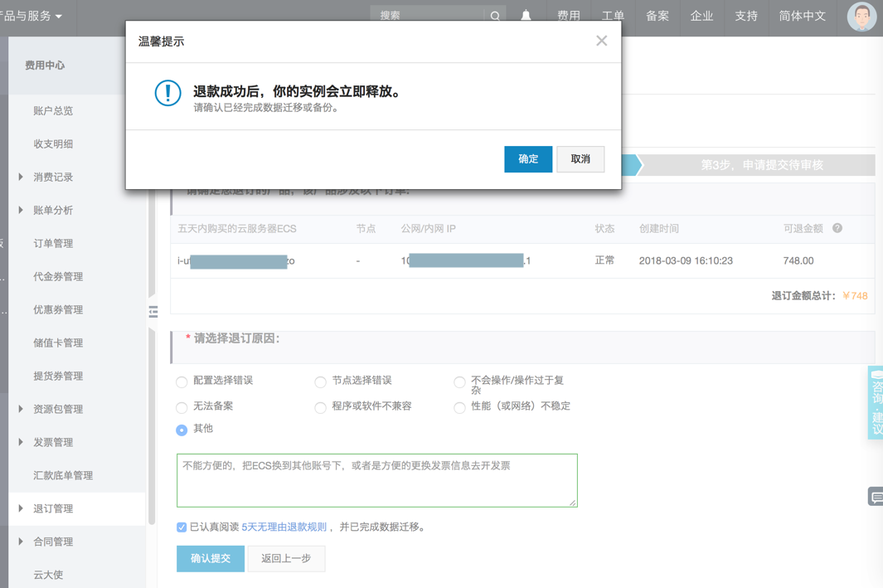
Task: Expand 消费记录 sidebar arrow
Action: click(x=21, y=177)
